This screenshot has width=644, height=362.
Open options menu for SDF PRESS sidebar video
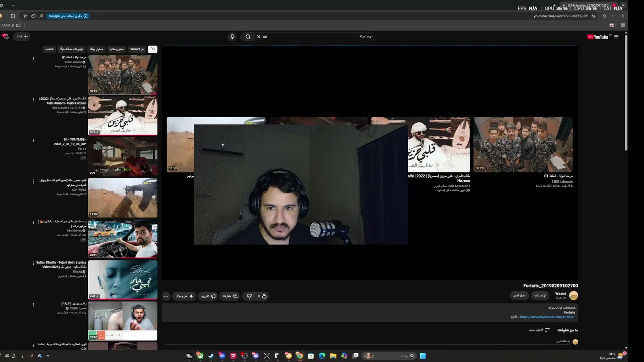[x=33, y=182]
